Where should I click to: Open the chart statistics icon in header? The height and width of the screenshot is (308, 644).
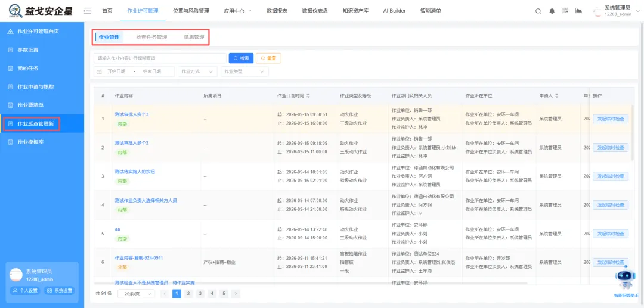click(x=578, y=11)
